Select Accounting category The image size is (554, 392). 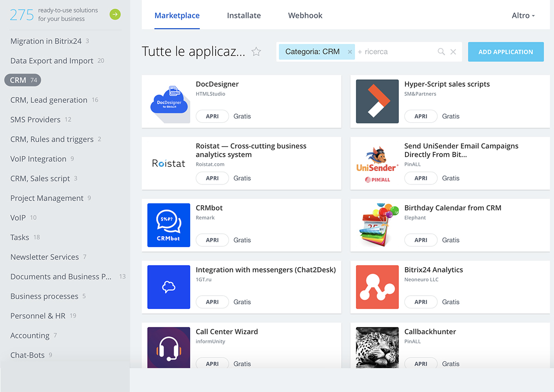(x=33, y=335)
